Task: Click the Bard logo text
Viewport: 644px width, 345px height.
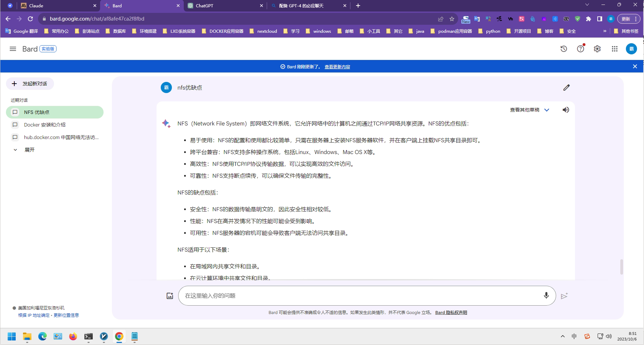Action: 30,49
